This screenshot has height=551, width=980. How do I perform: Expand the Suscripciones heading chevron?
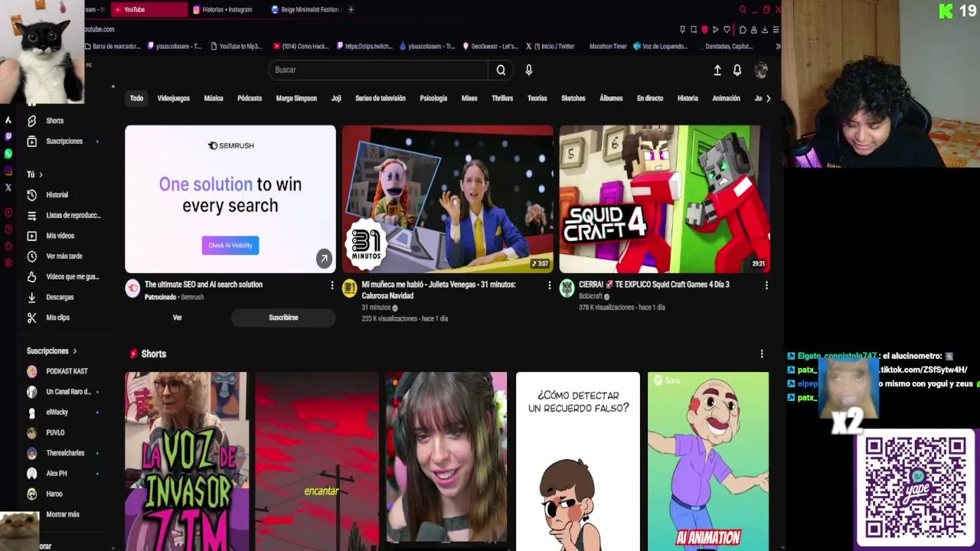point(74,351)
